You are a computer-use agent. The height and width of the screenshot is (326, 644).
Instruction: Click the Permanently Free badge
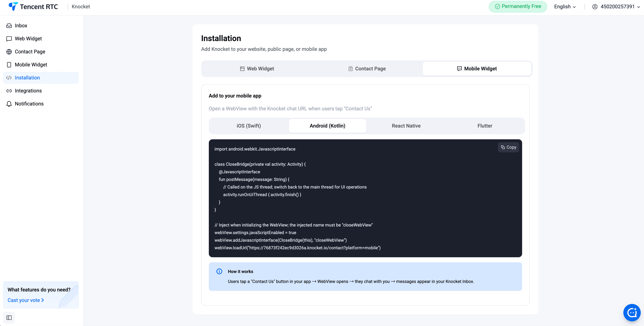pos(518,7)
